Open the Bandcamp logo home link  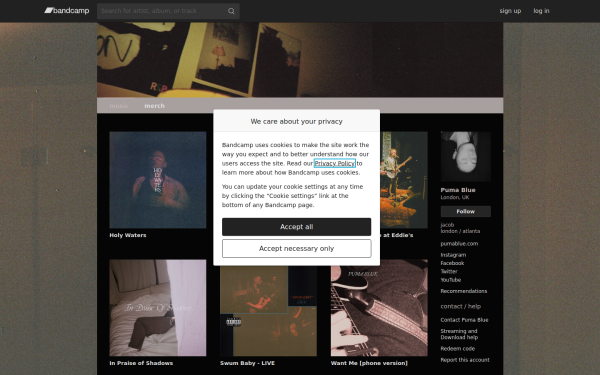point(67,11)
